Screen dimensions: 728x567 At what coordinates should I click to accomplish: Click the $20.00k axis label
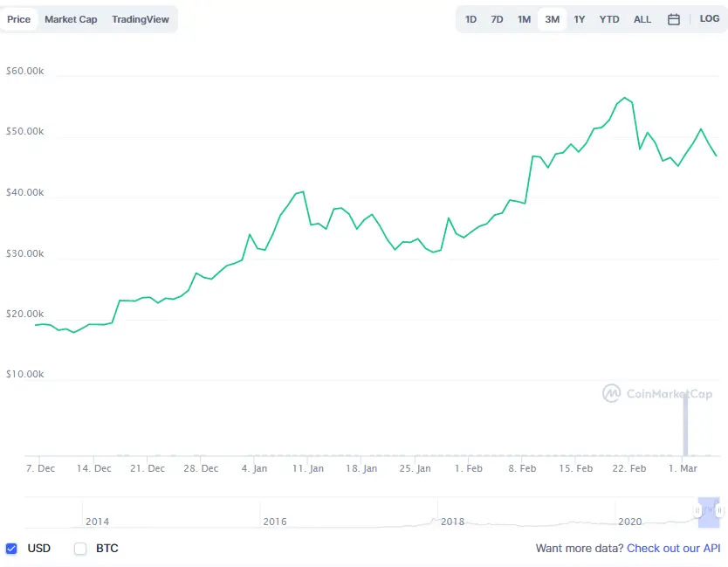point(25,314)
